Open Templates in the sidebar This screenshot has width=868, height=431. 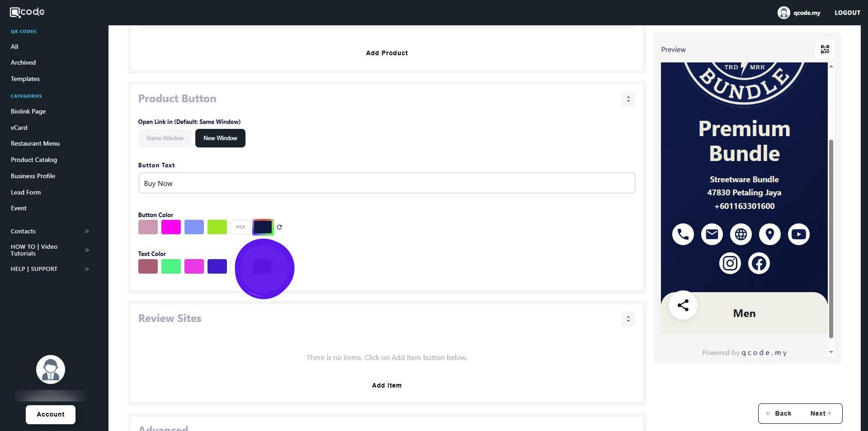[25, 79]
